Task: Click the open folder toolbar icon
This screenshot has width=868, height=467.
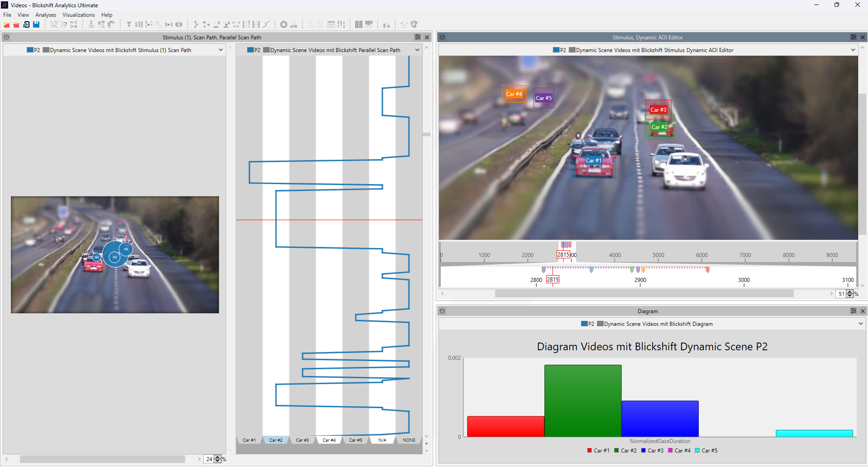Action: click(16, 24)
